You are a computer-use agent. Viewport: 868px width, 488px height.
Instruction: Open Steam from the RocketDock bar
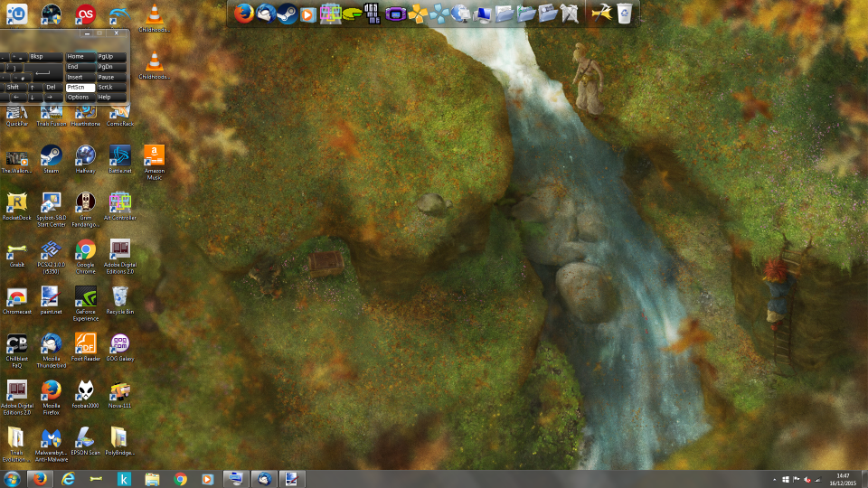pyautogui.click(x=287, y=14)
